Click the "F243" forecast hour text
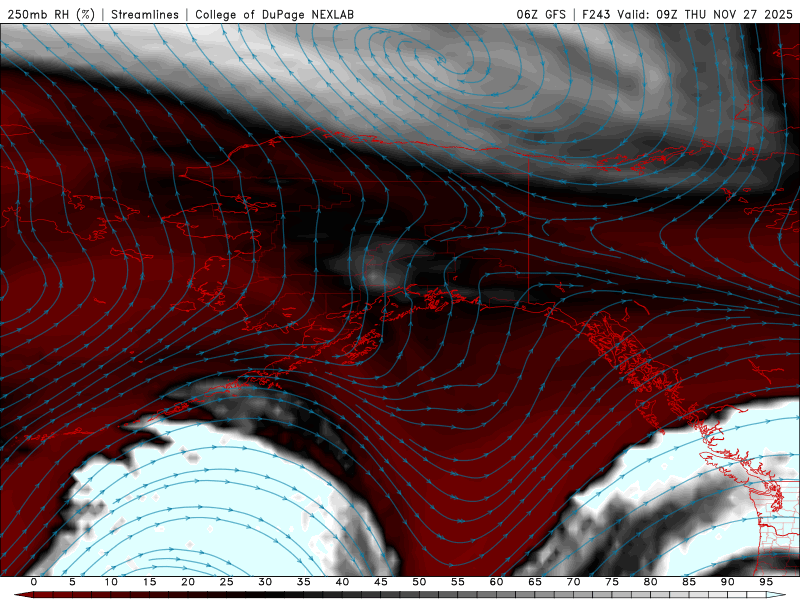Screen dimensions: 800x600 [x=596, y=14]
